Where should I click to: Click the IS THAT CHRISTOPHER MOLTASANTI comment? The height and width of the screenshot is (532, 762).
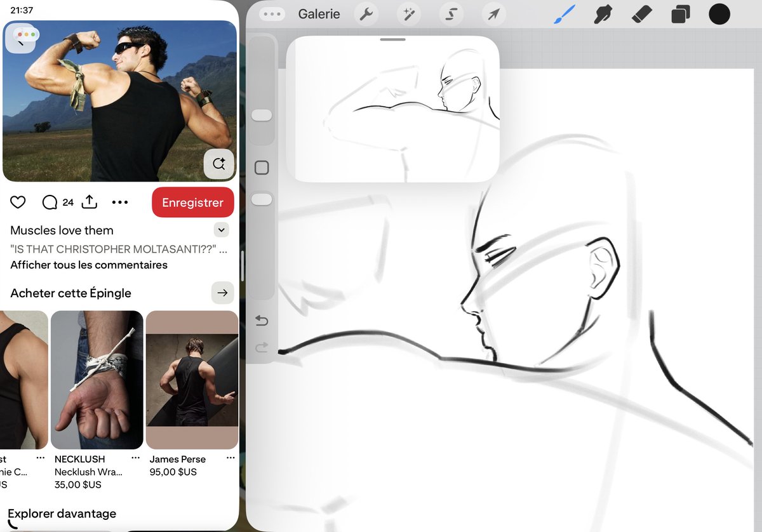point(119,249)
